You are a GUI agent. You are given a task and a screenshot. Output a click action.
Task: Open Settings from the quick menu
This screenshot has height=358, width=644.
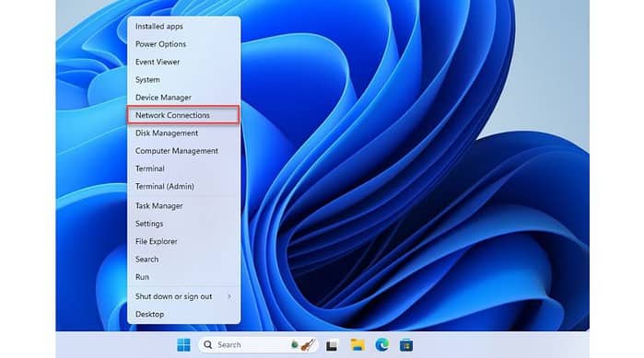point(183,224)
